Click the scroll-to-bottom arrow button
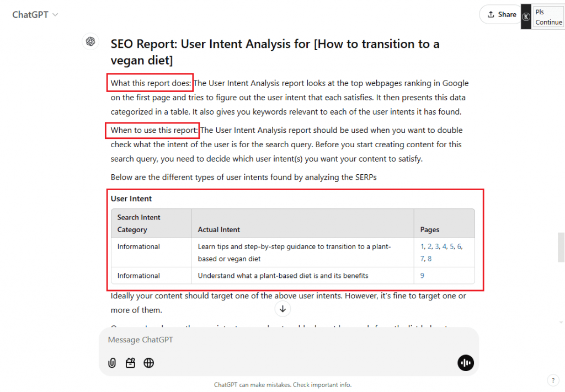Screen dimensions: 565x392 (x=282, y=309)
